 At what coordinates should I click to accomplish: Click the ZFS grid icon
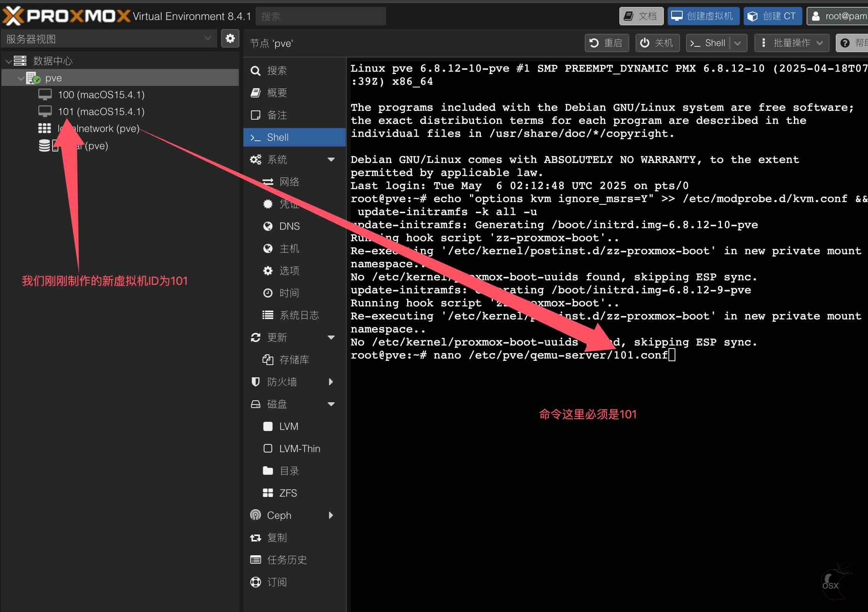click(x=268, y=493)
